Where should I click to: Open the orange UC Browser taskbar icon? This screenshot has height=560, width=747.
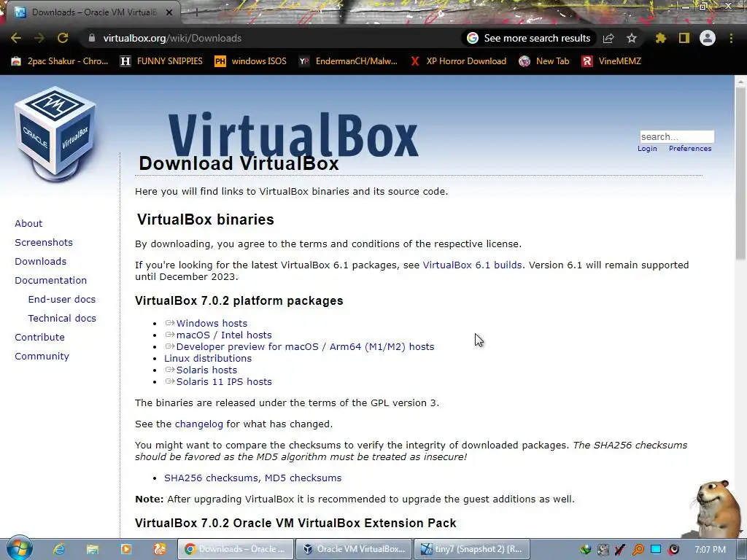coord(160,549)
